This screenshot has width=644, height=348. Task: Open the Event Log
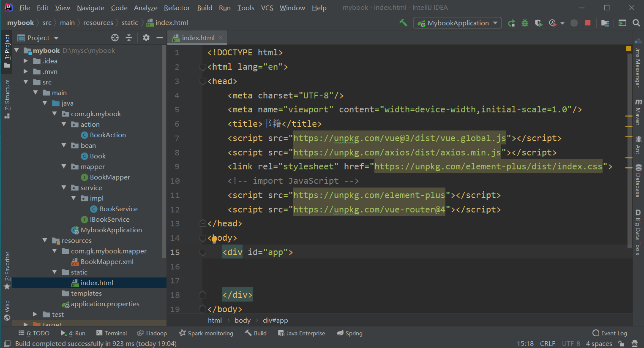point(610,333)
